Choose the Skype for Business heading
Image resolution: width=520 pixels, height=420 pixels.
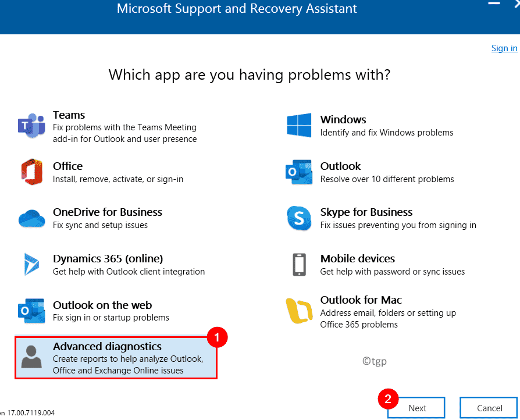366,212
